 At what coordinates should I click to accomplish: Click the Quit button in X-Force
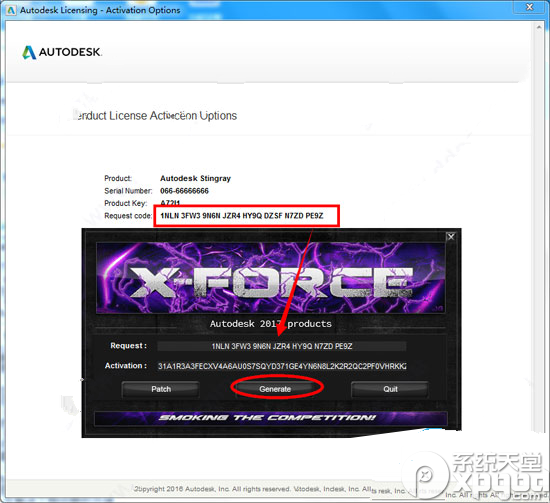coord(390,389)
